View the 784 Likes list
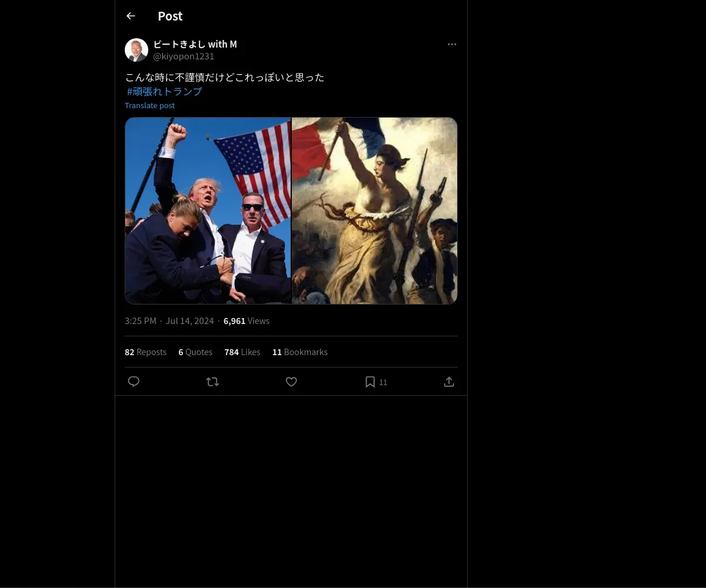Screen dimensions: 706x588 pos(242,352)
